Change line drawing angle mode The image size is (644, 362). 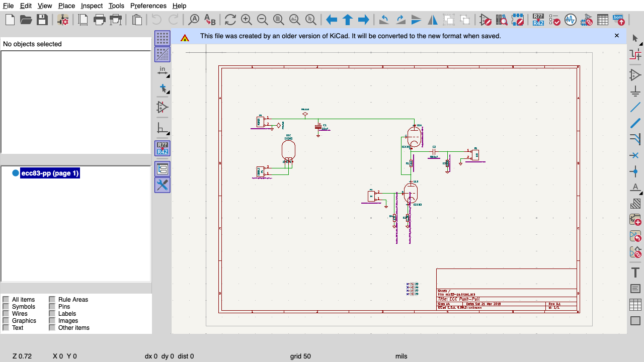click(162, 128)
